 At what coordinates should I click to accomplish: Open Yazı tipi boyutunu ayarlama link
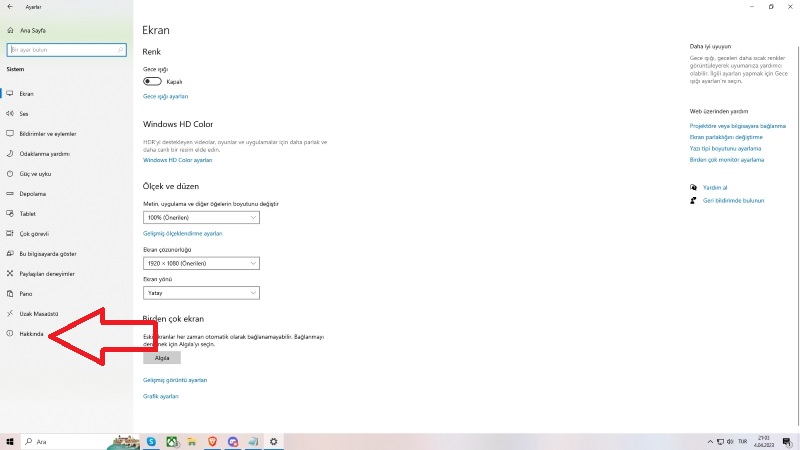tap(725, 148)
